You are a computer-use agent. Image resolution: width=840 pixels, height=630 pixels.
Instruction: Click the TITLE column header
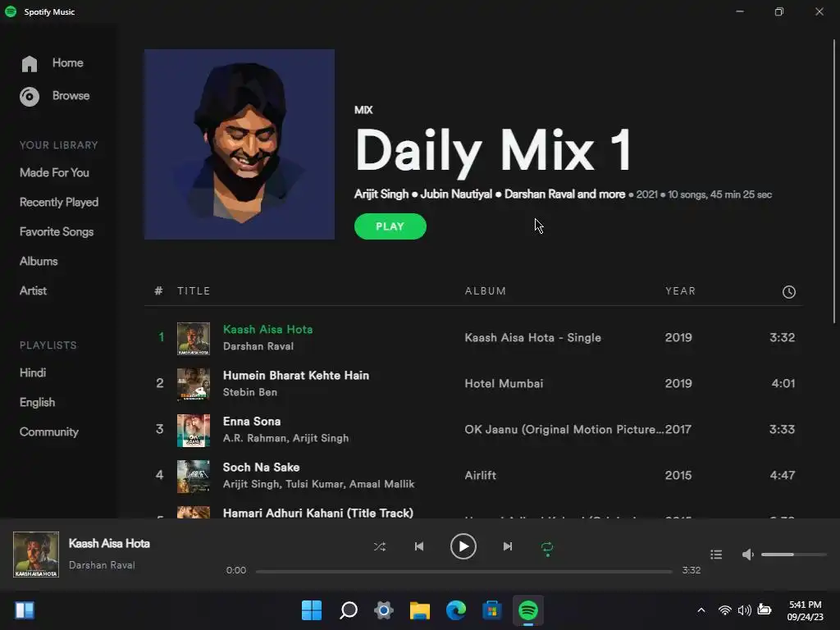194,291
